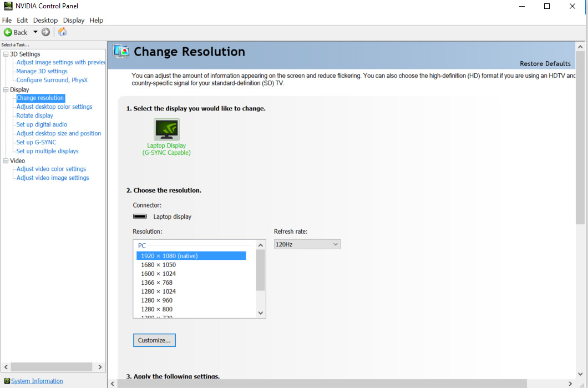Click the System Information icon
The image size is (588, 388).
[7, 381]
